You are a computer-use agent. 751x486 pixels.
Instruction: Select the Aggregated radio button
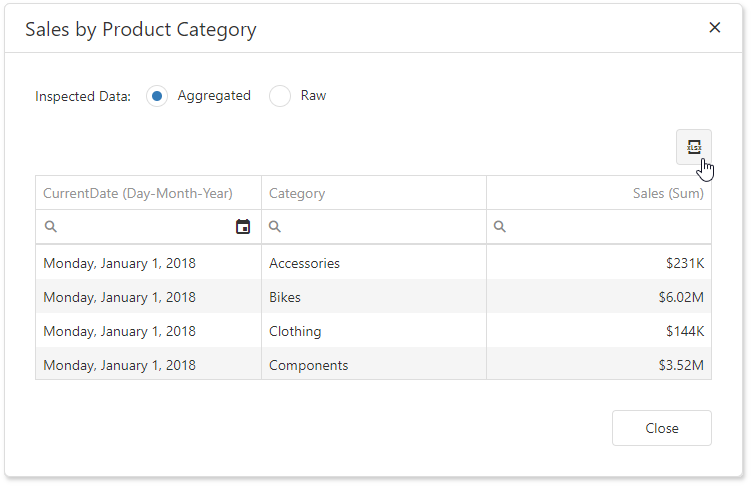(157, 96)
